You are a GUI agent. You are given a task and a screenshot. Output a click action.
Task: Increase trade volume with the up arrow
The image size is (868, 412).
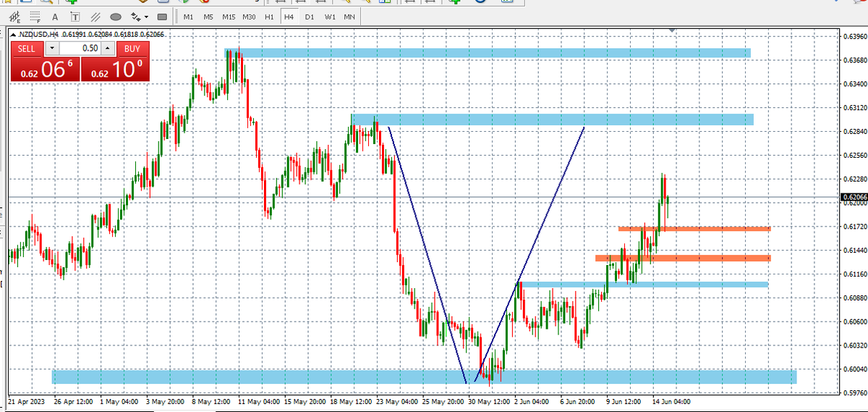coord(107,49)
